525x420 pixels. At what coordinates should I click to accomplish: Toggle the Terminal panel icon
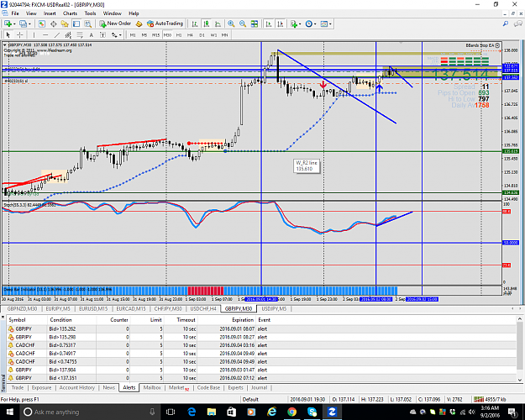76,24
